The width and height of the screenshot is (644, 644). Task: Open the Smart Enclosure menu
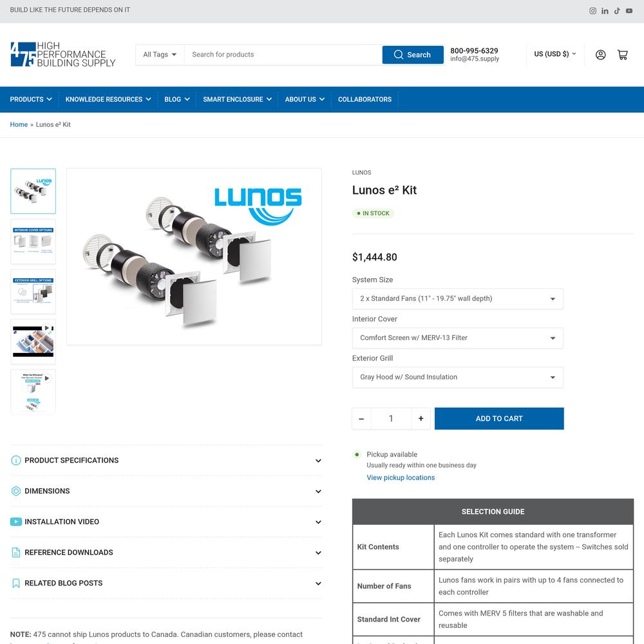pyautogui.click(x=238, y=99)
